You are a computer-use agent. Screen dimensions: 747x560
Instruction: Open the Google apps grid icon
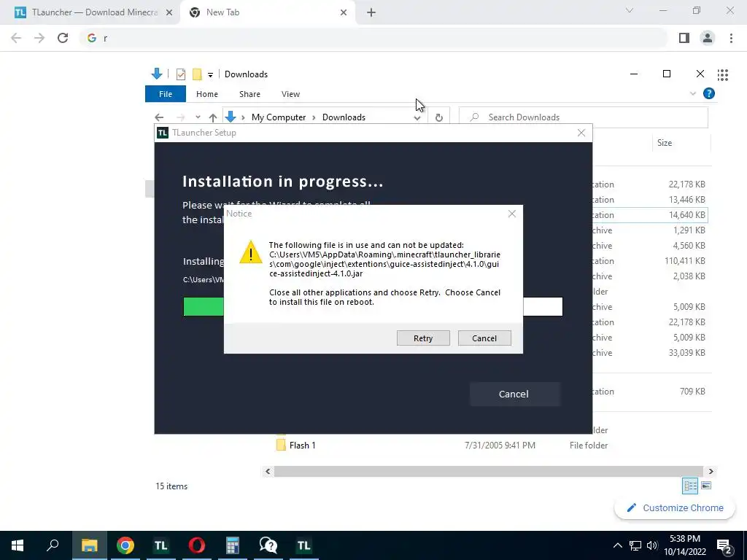(x=723, y=75)
